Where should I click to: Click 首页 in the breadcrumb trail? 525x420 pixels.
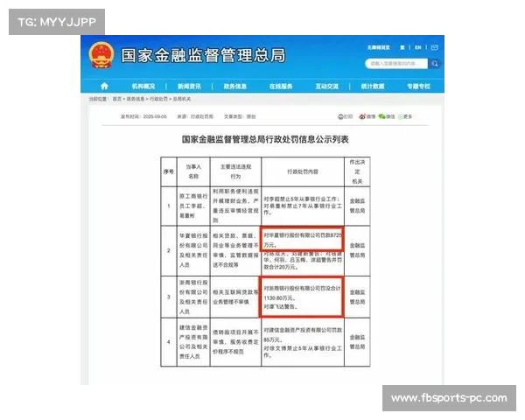coord(117,100)
